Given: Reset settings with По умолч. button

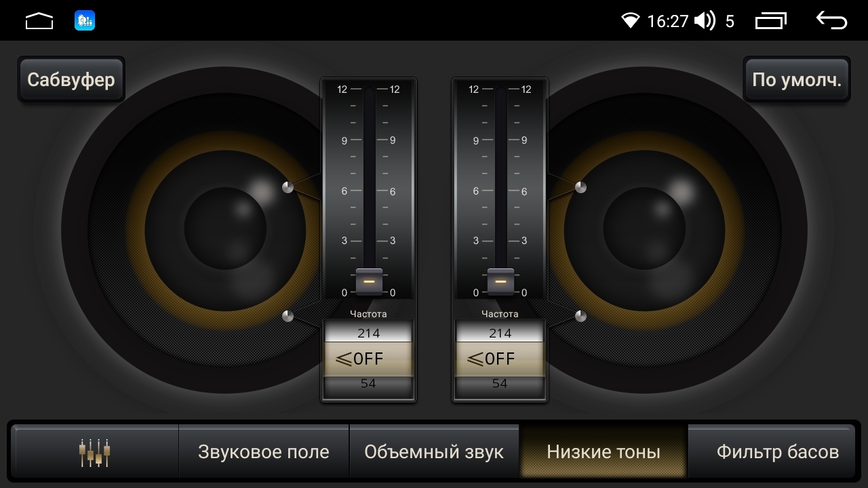Looking at the screenshot, I should (797, 79).
